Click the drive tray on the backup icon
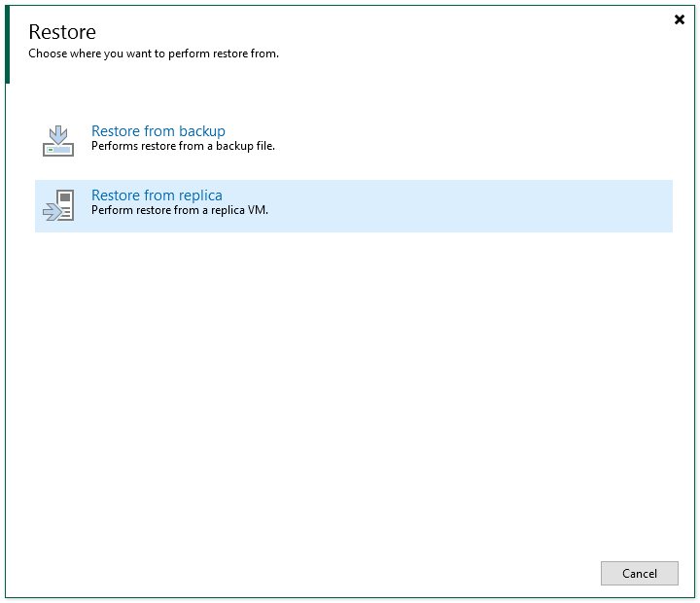Image resolution: width=700 pixels, height=603 pixels. point(58,150)
